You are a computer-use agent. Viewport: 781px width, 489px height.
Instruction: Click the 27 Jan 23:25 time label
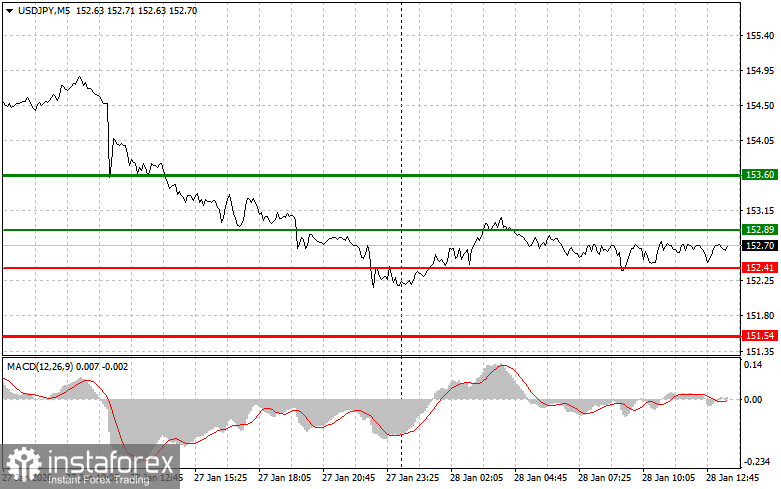[x=412, y=478]
